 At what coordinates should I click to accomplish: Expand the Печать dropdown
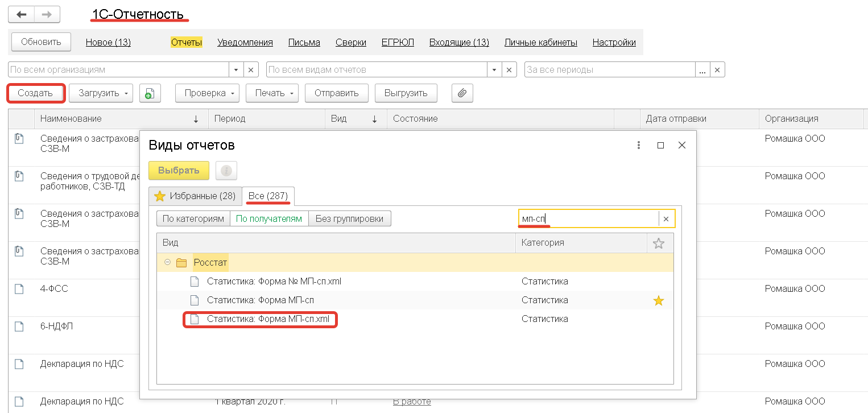coord(272,93)
